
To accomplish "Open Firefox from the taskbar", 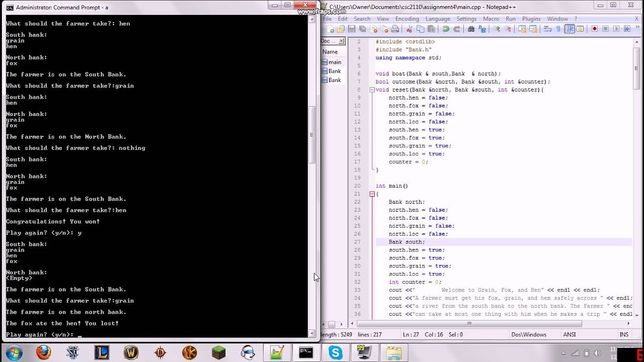I will pyautogui.click(x=44, y=353).
